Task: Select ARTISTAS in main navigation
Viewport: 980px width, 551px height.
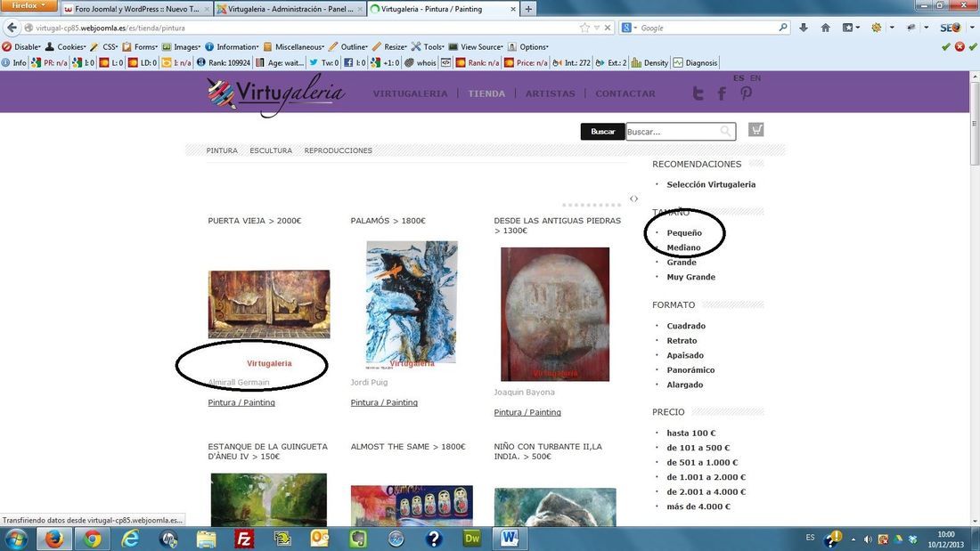Action: click(550, 93)
